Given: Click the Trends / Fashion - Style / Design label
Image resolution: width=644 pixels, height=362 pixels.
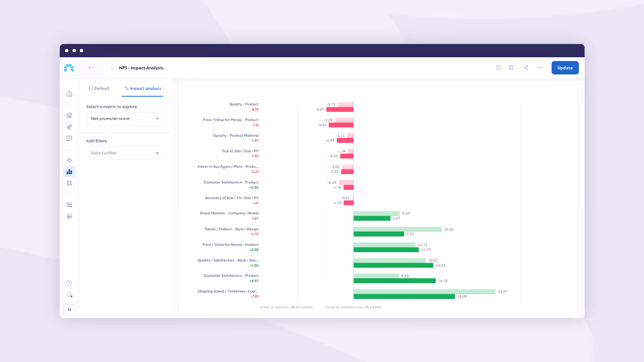Looking at the screenshot, I should click(x=231, y=229).
